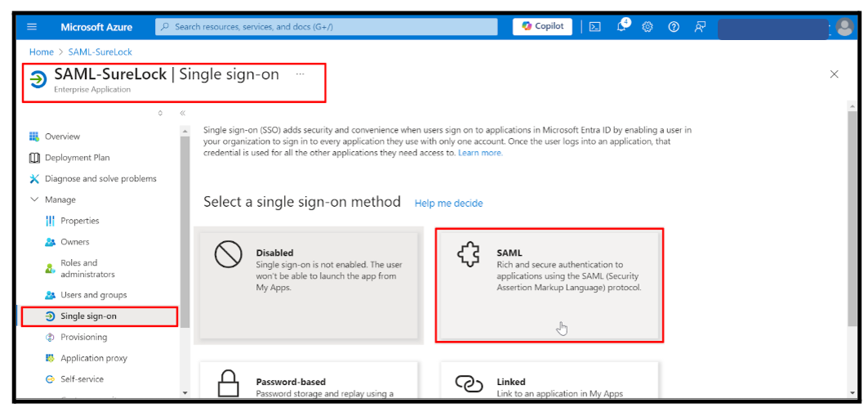
Task: Choose the Password-based sign-on card
Action: pos(309,380)
